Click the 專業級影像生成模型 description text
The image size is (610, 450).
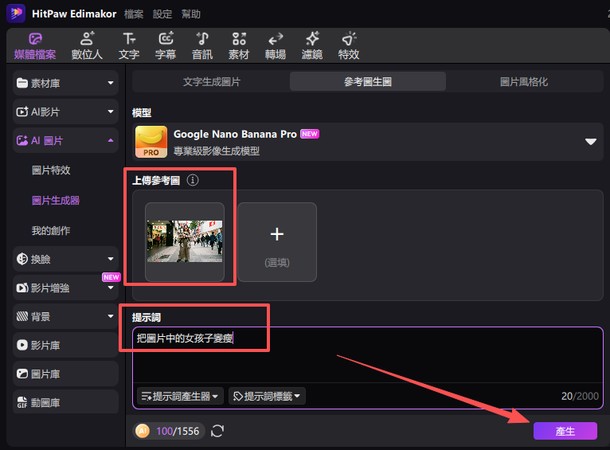(x=216, y=151)
